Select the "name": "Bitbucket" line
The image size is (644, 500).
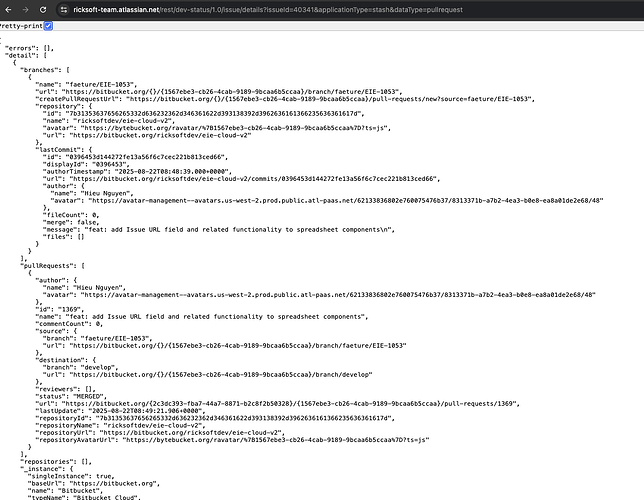[65, 491]
